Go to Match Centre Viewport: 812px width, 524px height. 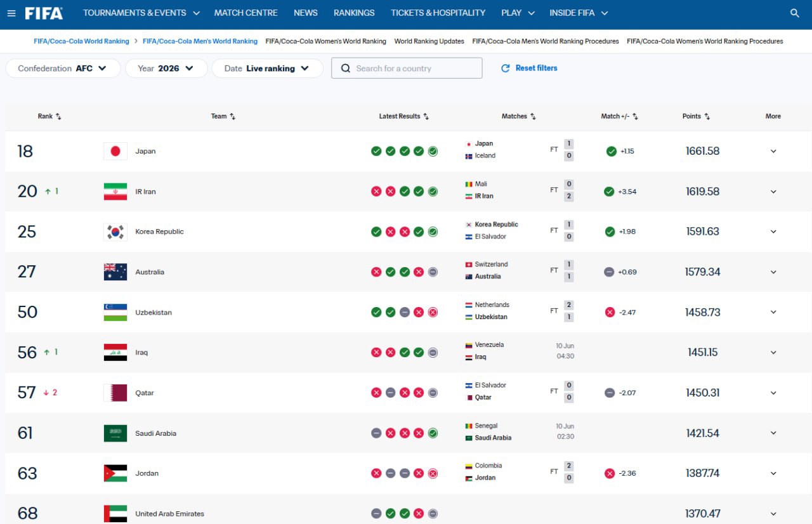pos(246,13)
